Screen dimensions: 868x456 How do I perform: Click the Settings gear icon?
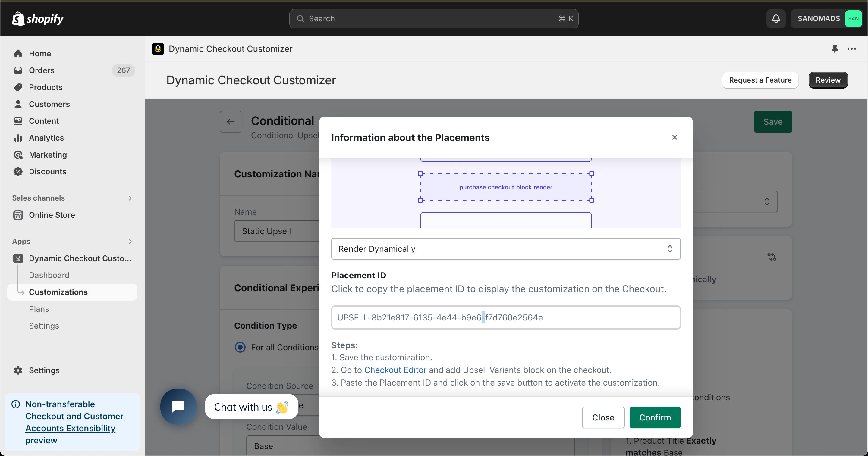coord(18,370)
